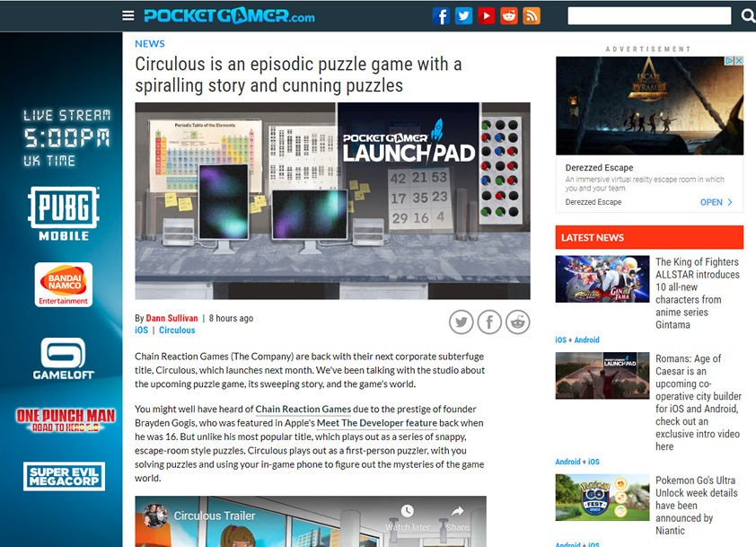Screen dimensions: 756x547
Task: Click the PUBG Mobile sidebar logo
Action: coord(64,213)
